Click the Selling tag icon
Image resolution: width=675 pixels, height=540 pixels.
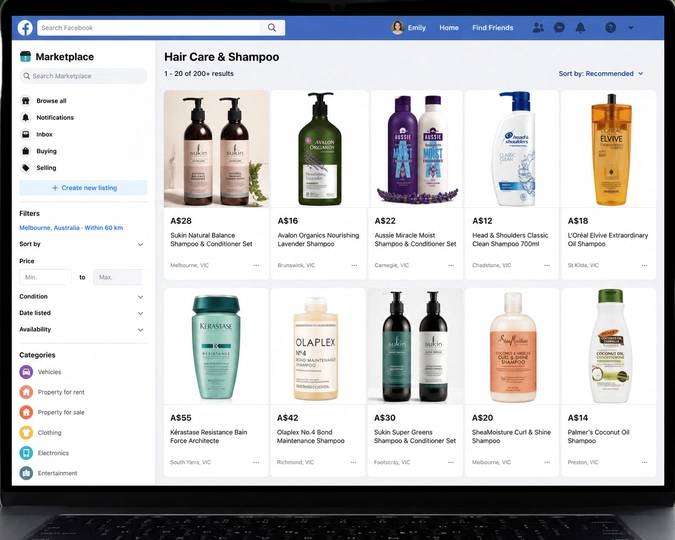pyautogui.click(x=26, y=168)
